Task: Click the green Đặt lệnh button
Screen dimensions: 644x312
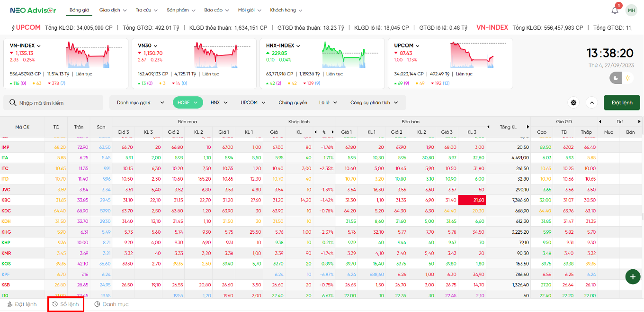Action: click(x=622, y=102)
